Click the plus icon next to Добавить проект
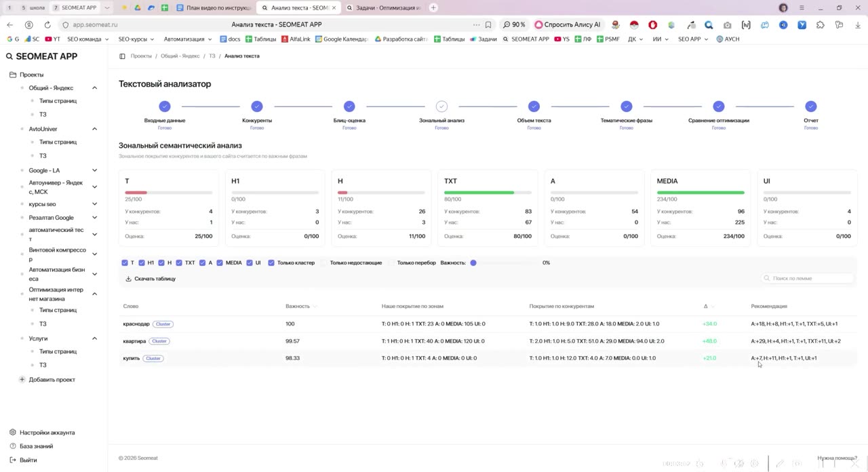The width and height of the screenshot is (868, 472). click(x=22, y=380)
